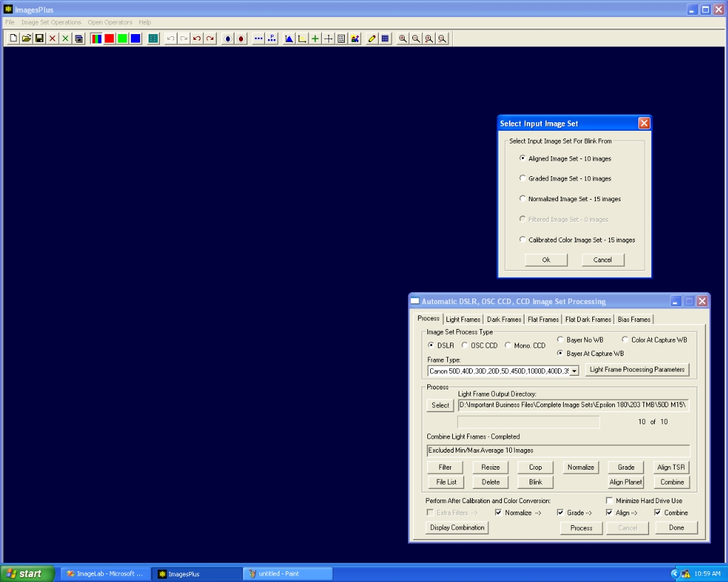Open Light Frame Processing Parameters
This screenshot has width=728, height=582.
click(637, 370)
